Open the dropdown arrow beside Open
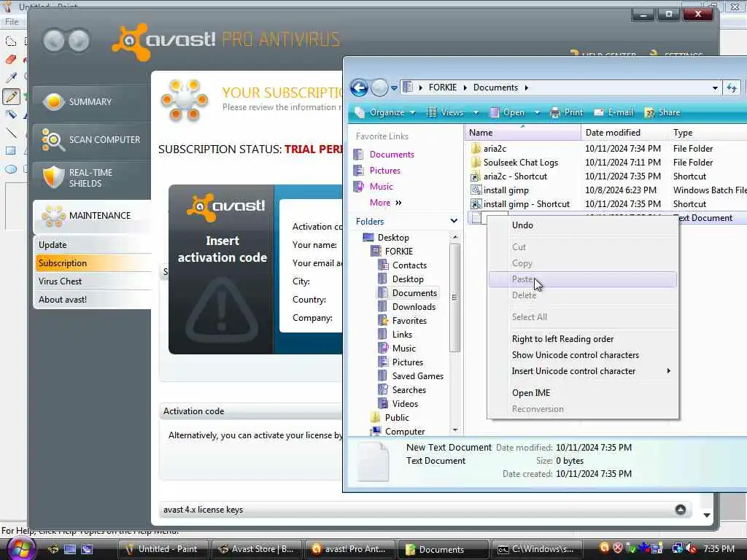Screen dimensions: 747x560 point(537,113)
